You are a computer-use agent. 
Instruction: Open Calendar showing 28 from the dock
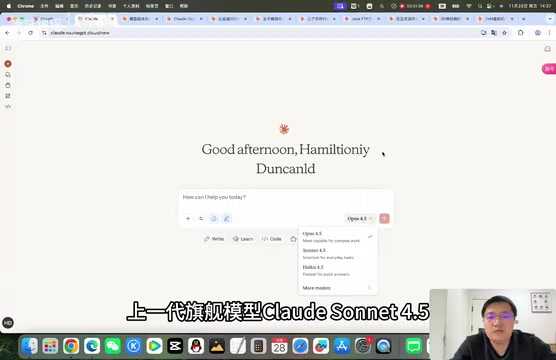[x=279, y=346]
